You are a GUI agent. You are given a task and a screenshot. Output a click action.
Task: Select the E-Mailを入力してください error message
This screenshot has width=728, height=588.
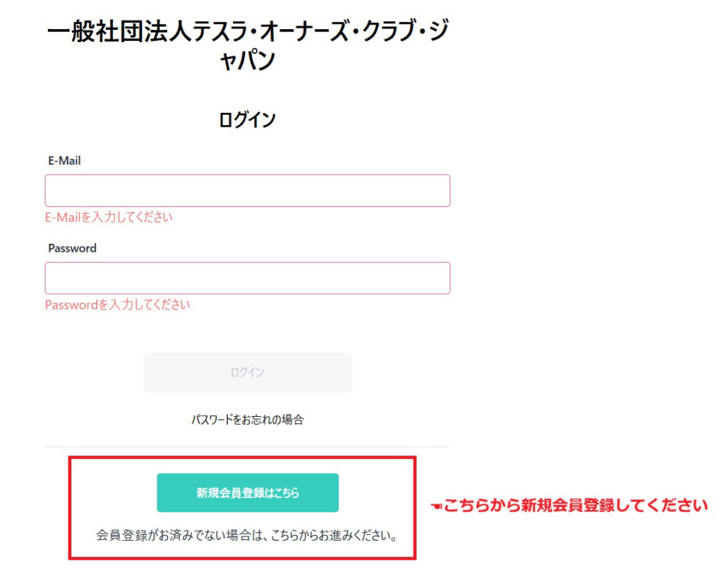click(x=109, y=217)
